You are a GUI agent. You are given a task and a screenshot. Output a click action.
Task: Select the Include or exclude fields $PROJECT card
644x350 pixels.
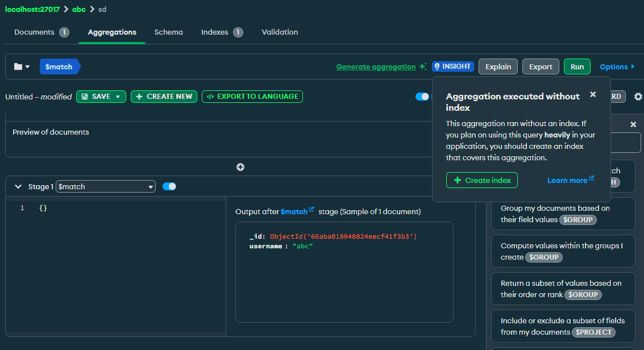point(563,326)
